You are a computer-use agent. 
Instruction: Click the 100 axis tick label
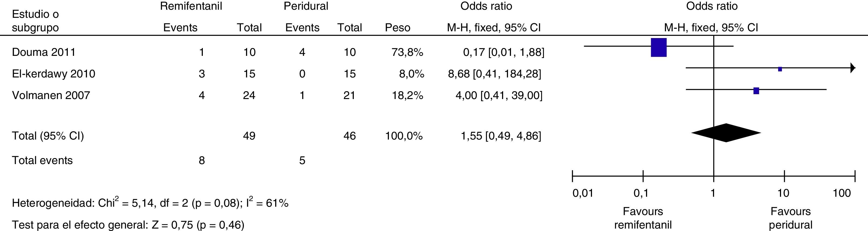pos(842,193)
